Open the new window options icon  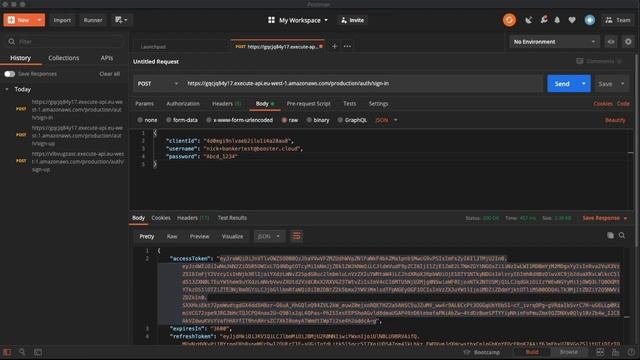point(121,20)
